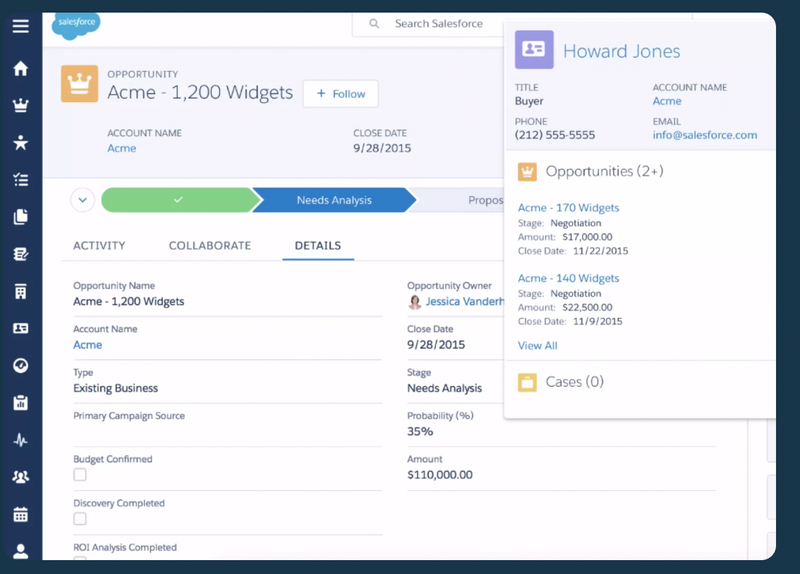Click the Contacts card icon in sidebar
800x574 pixels.
coord(20,328)
